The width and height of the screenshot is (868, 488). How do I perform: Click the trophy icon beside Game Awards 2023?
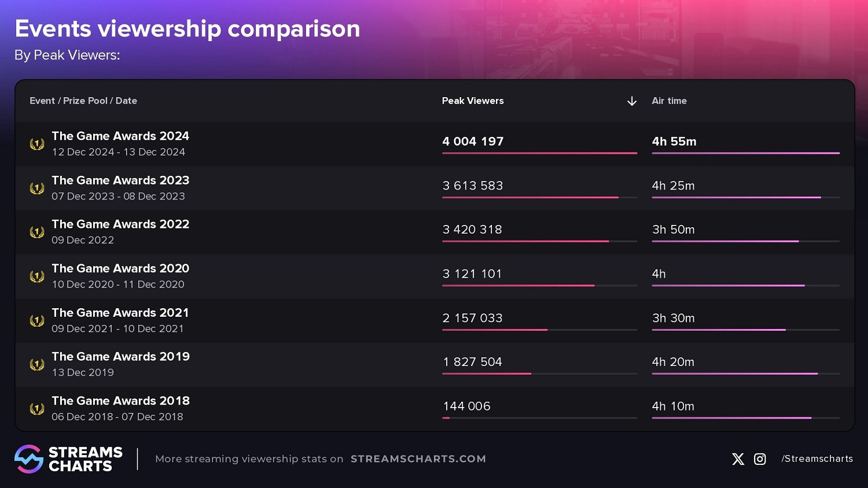(x=37, y=188)
